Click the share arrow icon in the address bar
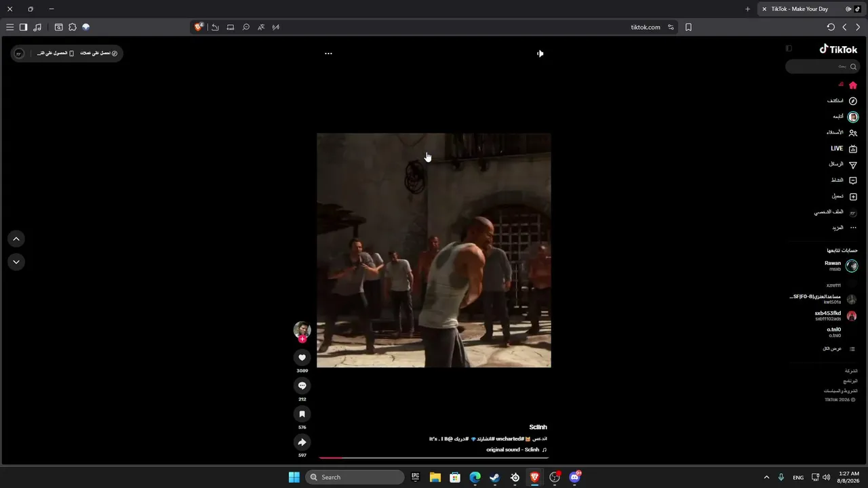Screen dimensions: 868x488 [x=215, y=27]
